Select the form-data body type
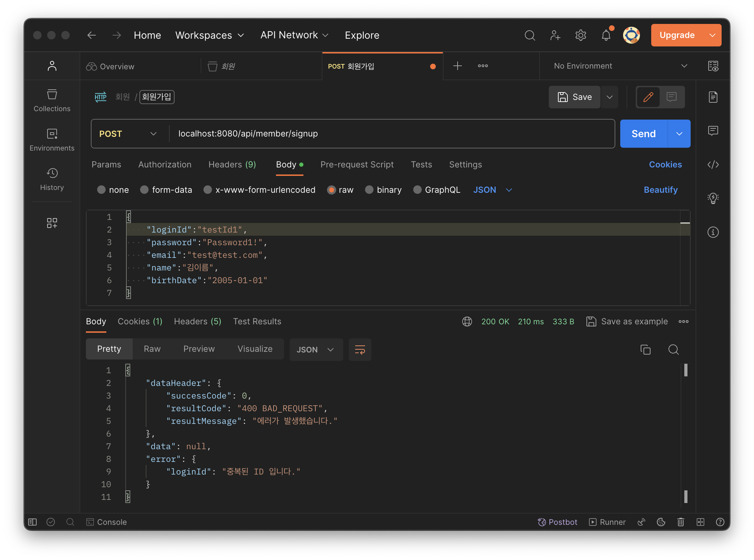This screenshot has height=560, width=754. click(x=144, y=190)
